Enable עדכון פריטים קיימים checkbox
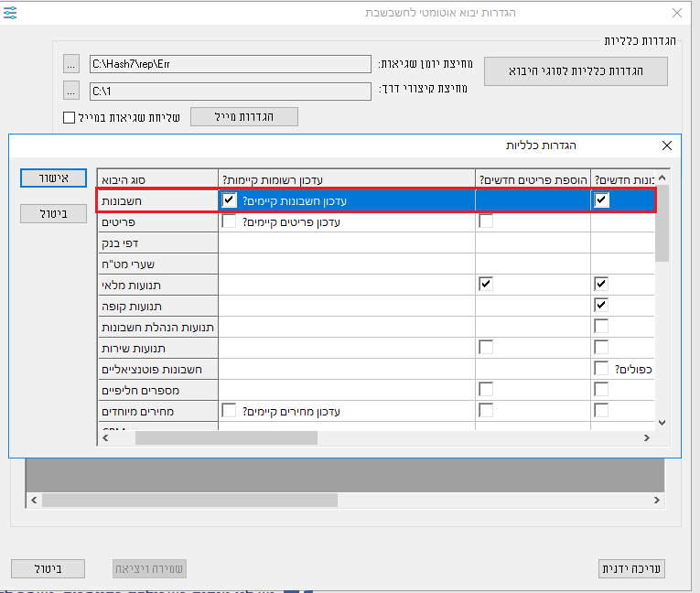700x593 pixels. pyautogui.click(x=229, y=221)
